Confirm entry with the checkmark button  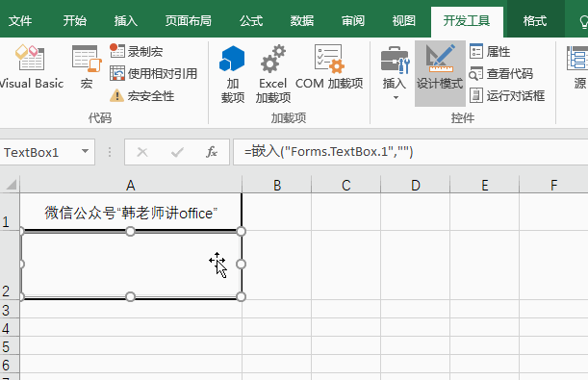point(177,152)
